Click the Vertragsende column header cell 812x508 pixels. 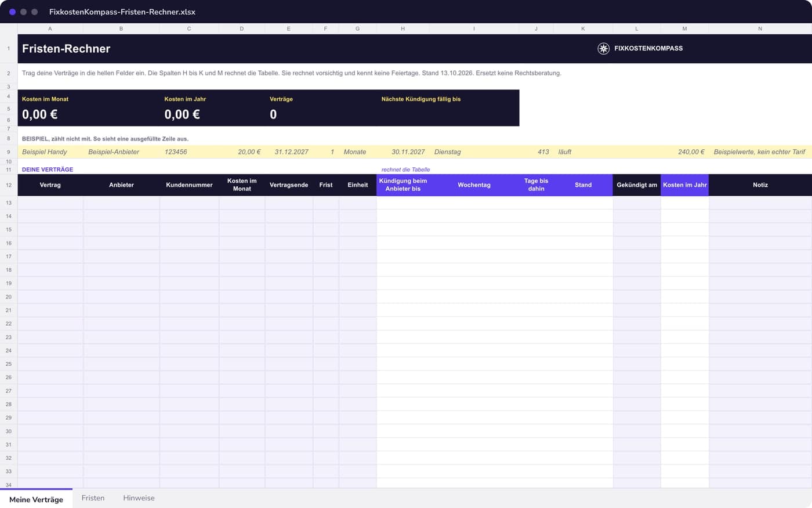pyautogui.click(x=289, y=185)
